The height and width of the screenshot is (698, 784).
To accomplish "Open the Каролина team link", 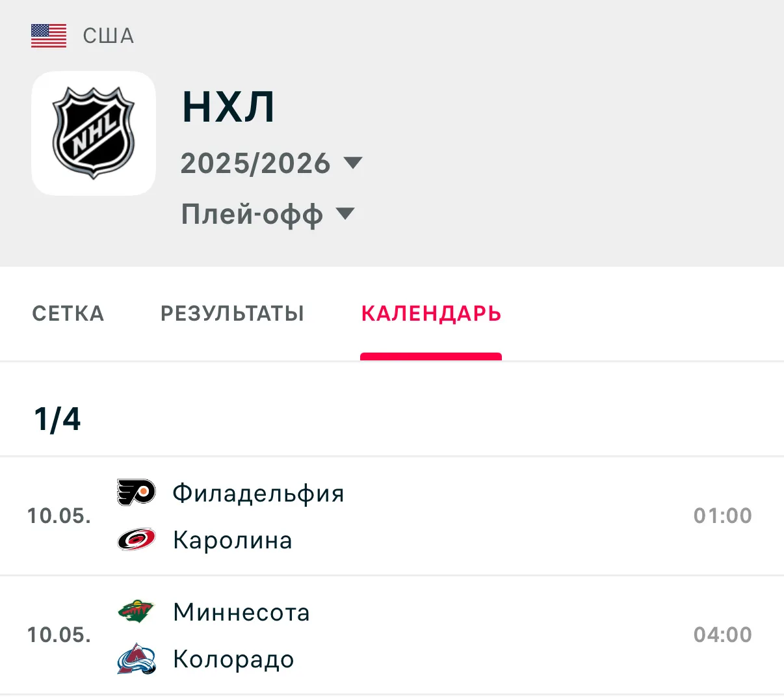I will [233, 540].
